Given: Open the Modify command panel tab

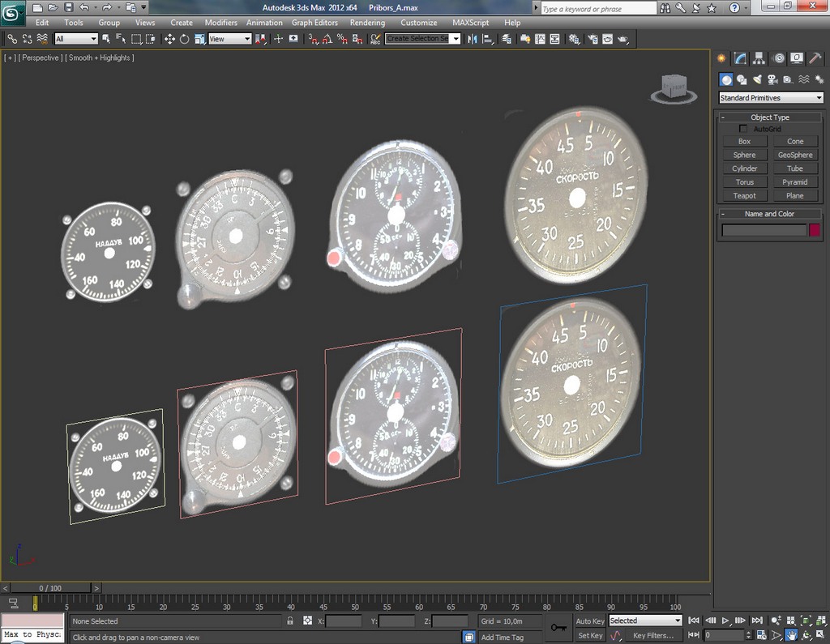Looking at the screenshot, I should [x=740, y=58].
